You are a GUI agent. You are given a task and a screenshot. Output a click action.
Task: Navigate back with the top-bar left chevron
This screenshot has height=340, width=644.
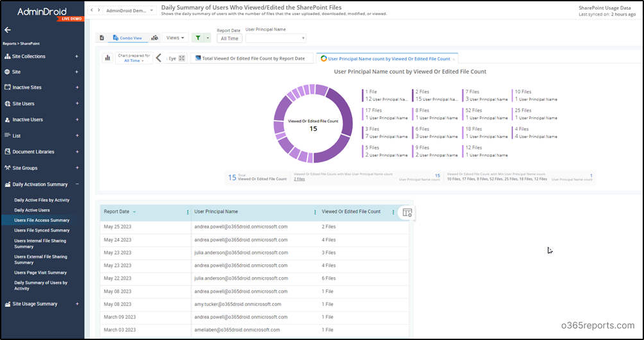(92, 10)
